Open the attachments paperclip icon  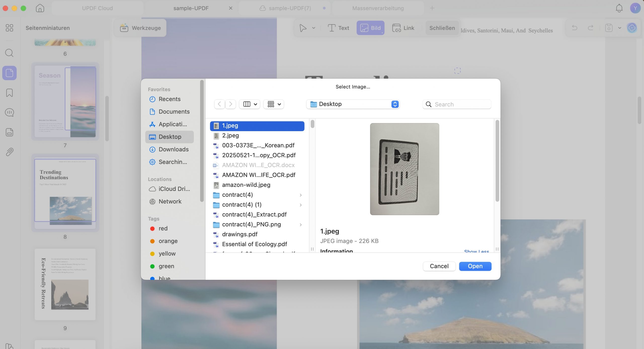click(9, 152)
